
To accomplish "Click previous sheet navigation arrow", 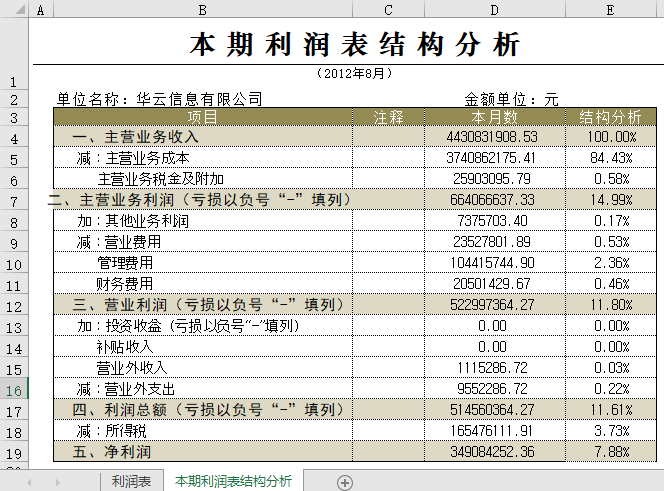I will (x=29, y=482).
